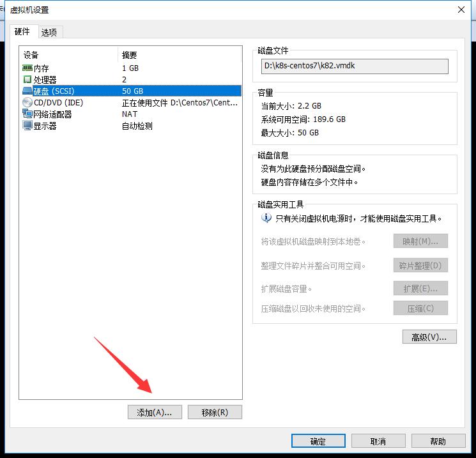Open help with 帮助 button

438,441
